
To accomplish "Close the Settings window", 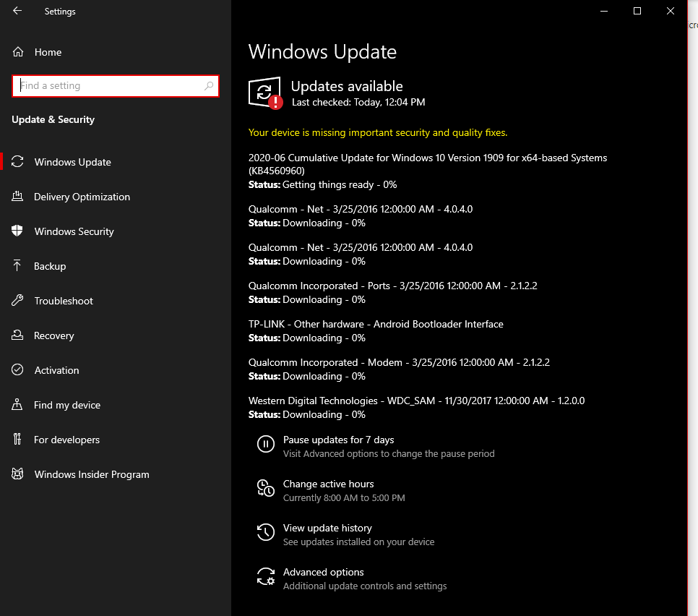I will [671, 11].
